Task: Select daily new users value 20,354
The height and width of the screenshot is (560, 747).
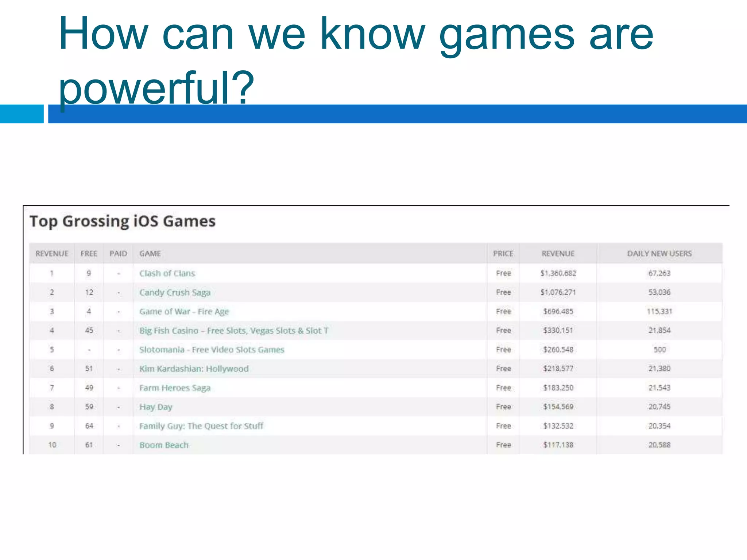Action: pyautogui.click(x=659, y=426)
